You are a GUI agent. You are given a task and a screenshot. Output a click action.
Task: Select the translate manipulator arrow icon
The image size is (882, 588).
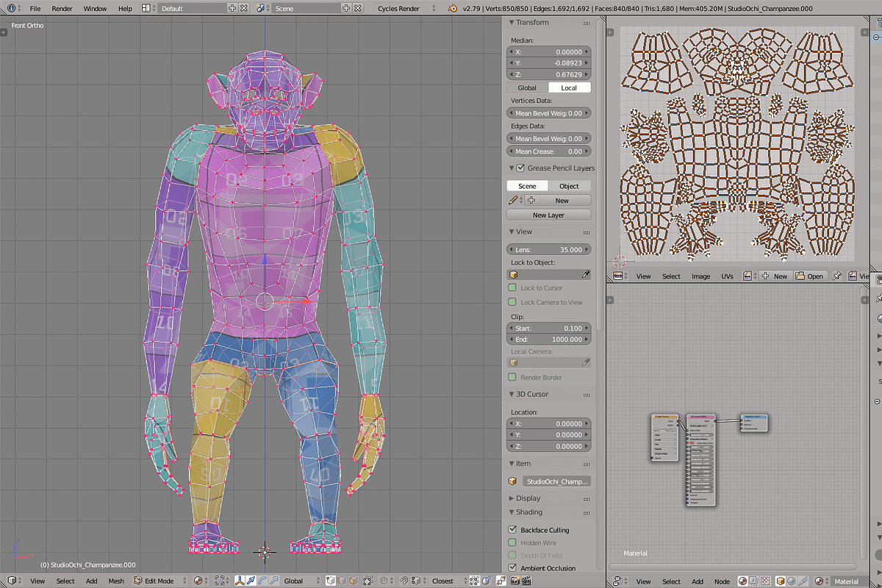tap(251, 581)
